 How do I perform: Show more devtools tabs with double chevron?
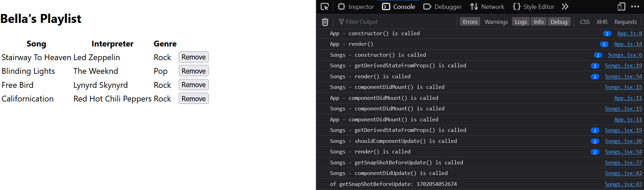click(565, 7)
